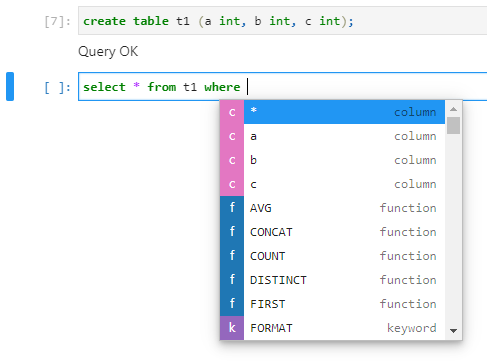Click the create table t1 code cell
487x361 pixels.
(x=283, y=21)
